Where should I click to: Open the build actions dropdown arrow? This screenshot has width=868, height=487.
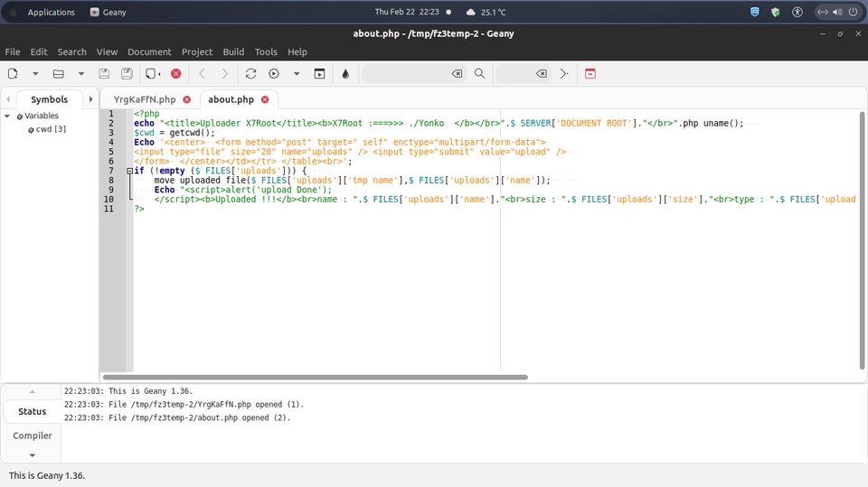pyautogui.click(x=297, y=73)
